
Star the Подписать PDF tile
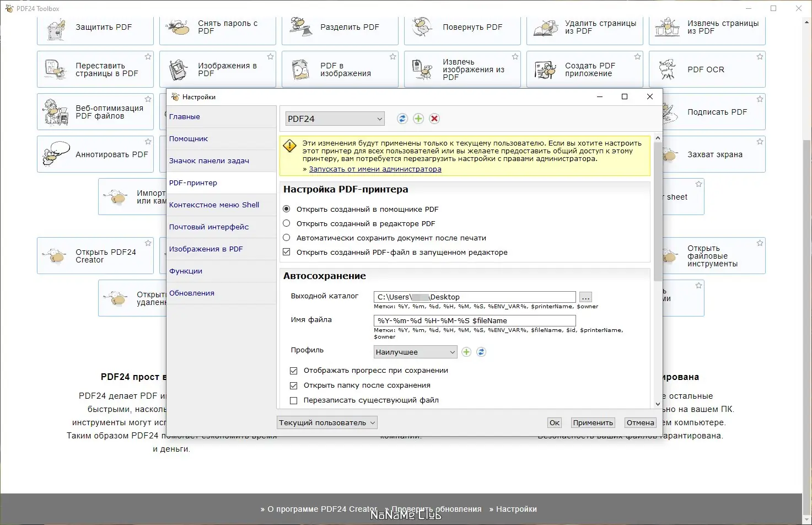pos(760,99)
